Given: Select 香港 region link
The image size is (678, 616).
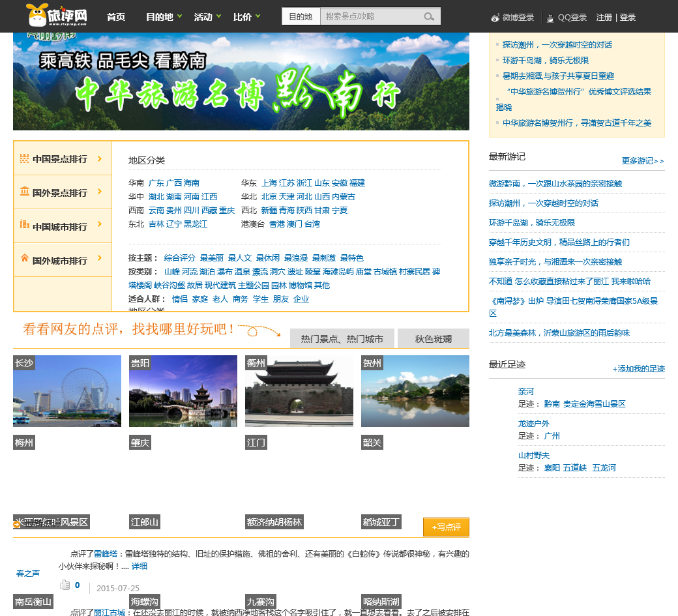Looking at the screenshot, I should pos(276,224).
